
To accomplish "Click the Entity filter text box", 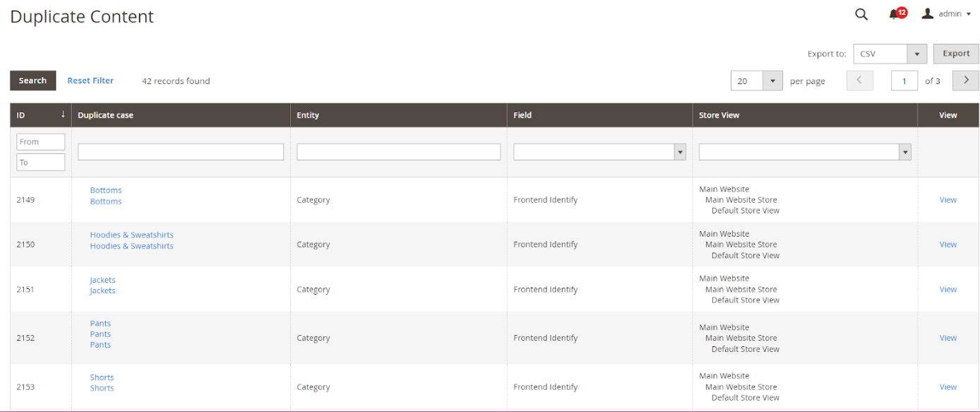I will (398, 152).
